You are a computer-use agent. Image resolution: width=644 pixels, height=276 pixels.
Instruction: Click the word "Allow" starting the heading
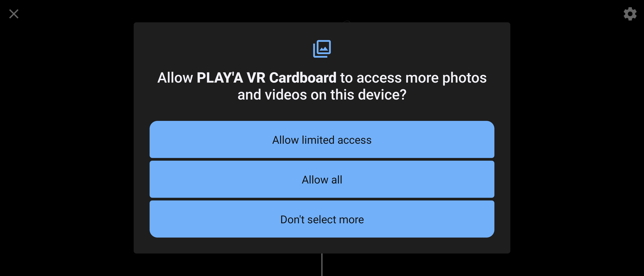point(175,78)
